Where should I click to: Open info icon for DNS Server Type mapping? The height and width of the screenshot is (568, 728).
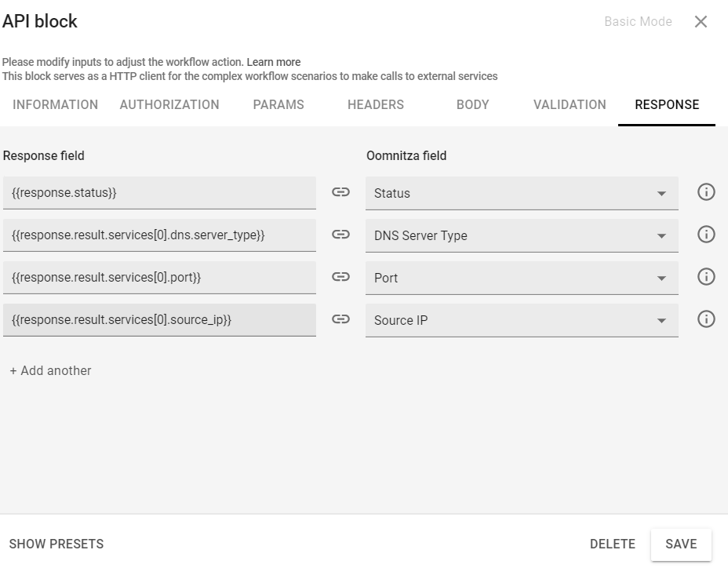click(x=706, y=235)
